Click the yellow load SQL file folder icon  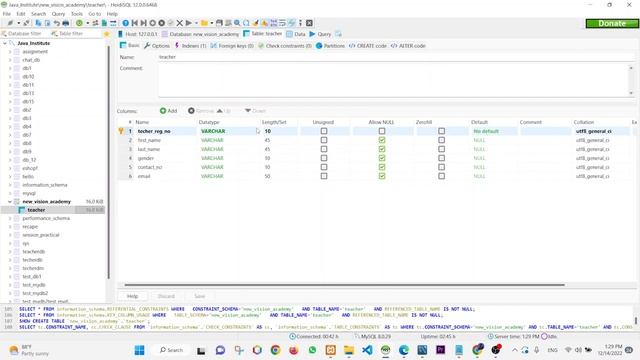[x=204, y=23]
